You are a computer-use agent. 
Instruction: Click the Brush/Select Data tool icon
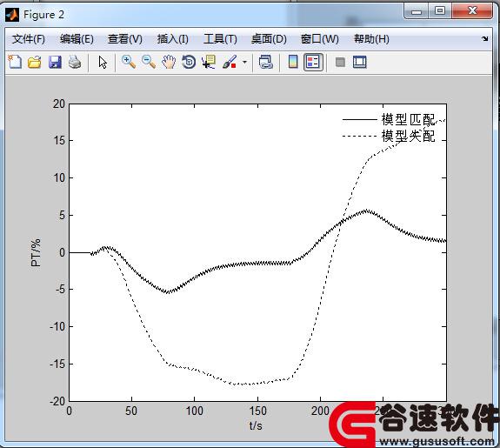[x=230, y=62]
